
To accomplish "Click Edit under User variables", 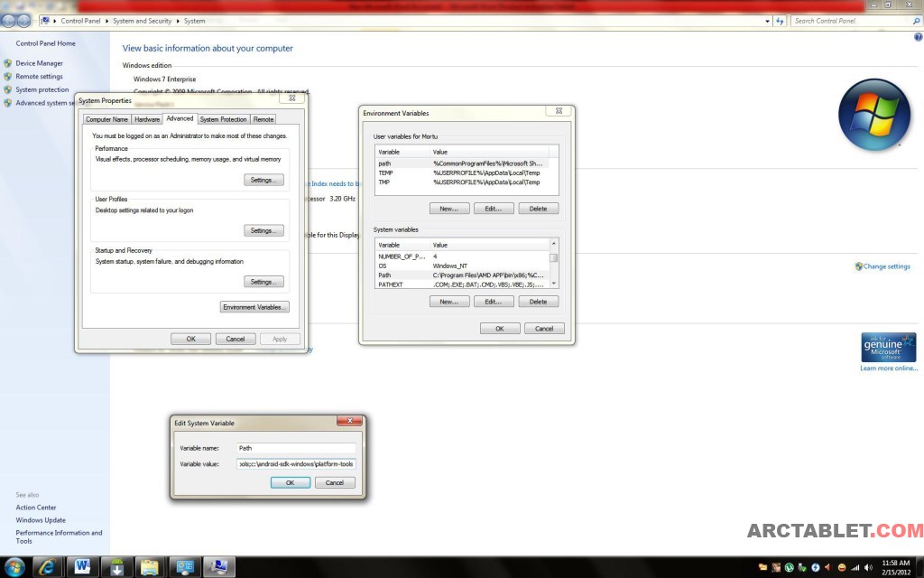I will pyautogui.click(x=494, y=209).
